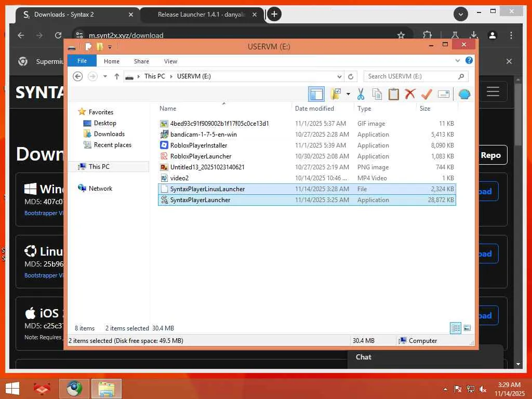Refresh the USERVM (E:) folder
This screenshot has height=399, width=532.
tap(351, 76)
